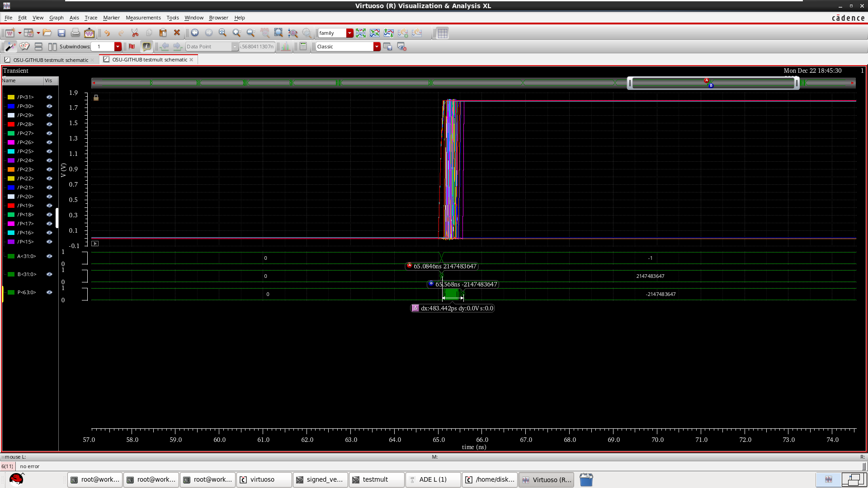The height and width of the screenshot is (488, 868).
Task: Toggle visibility of trace /P<31>
Action: coord(49,97)
